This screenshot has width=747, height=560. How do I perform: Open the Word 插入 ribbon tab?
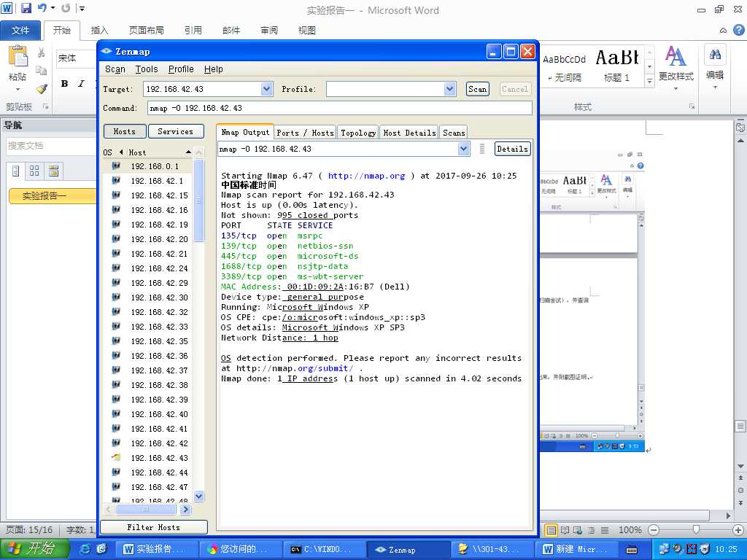(x=99, y=31)
